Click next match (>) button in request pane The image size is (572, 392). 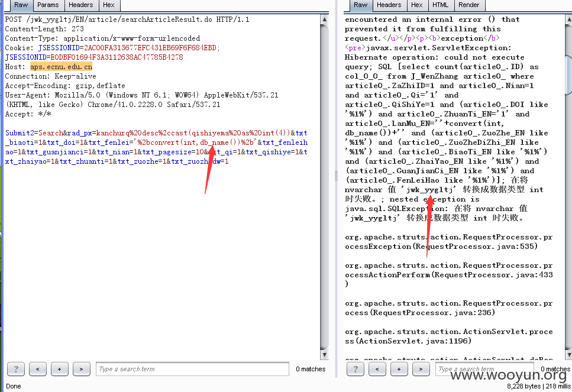(82, 369)
